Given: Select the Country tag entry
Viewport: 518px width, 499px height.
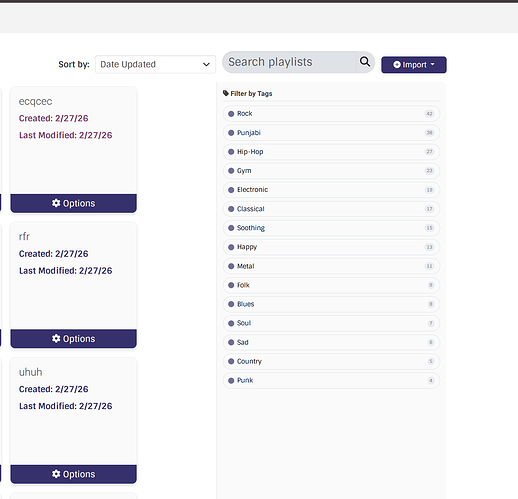Looking at the screenshot, I should (x=331, y=361).
